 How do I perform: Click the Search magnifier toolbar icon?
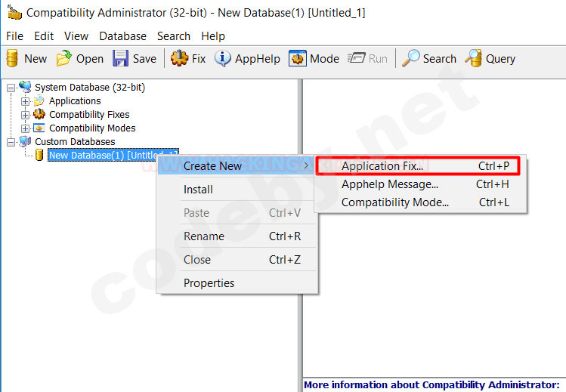click(411, 58)
